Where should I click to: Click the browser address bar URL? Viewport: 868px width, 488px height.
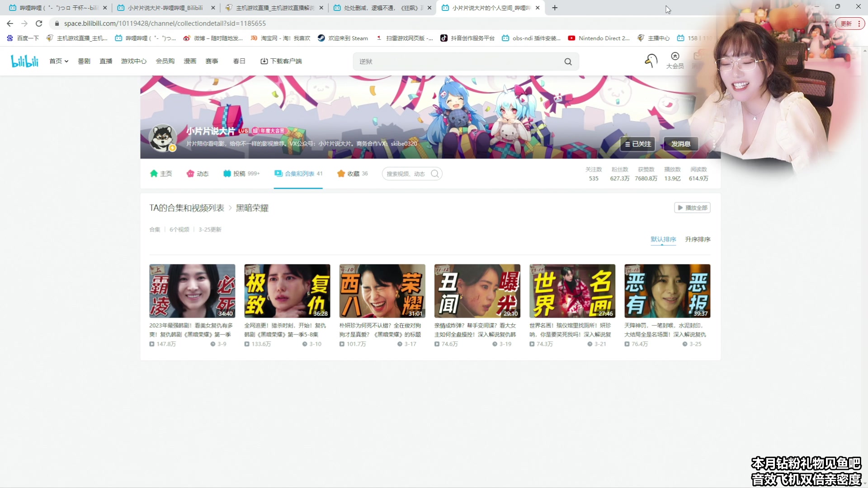[x=165, y=23]
